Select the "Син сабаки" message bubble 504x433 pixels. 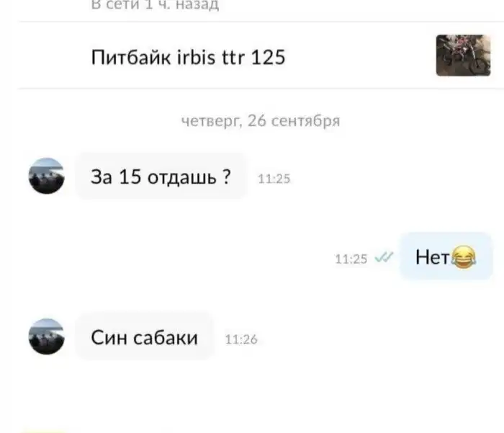144,336
